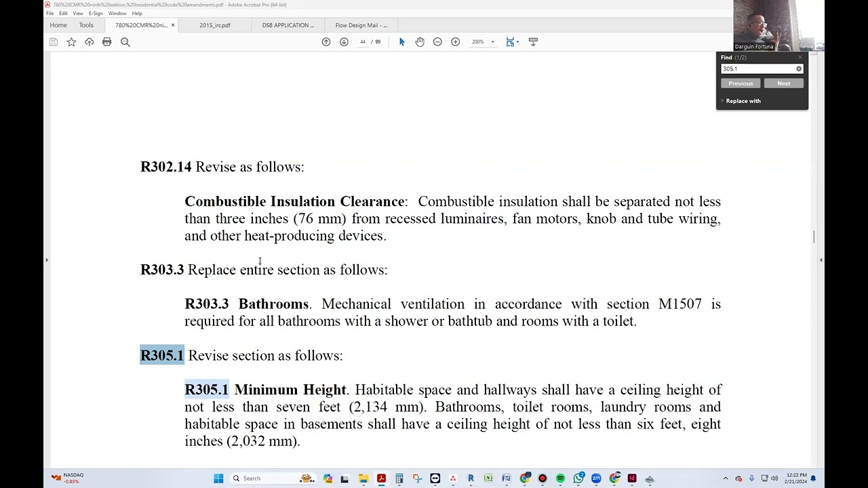
Task: Upload the file using the cloud icon
Action: pos(89,42)
